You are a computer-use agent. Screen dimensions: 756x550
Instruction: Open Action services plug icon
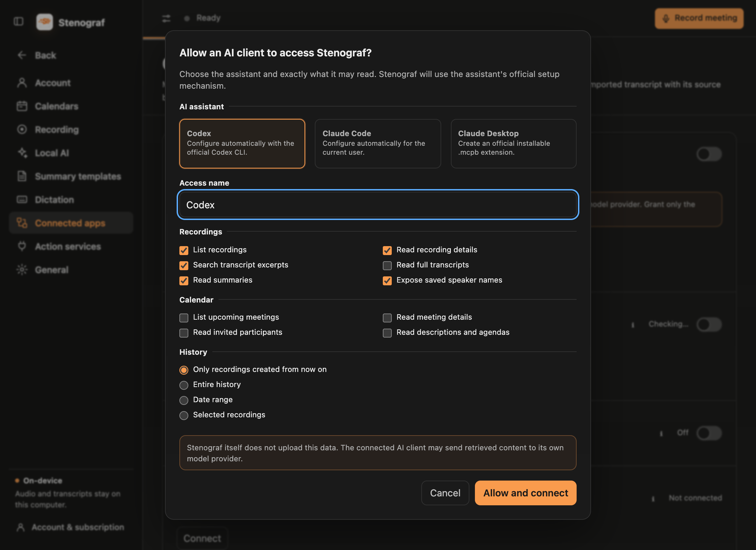[22, 246]
